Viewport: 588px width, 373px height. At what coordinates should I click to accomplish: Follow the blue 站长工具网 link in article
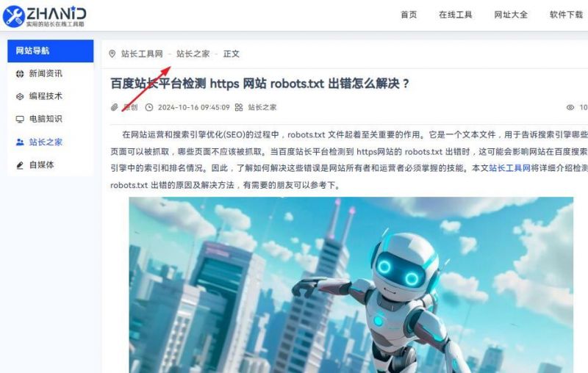point(509,168)
